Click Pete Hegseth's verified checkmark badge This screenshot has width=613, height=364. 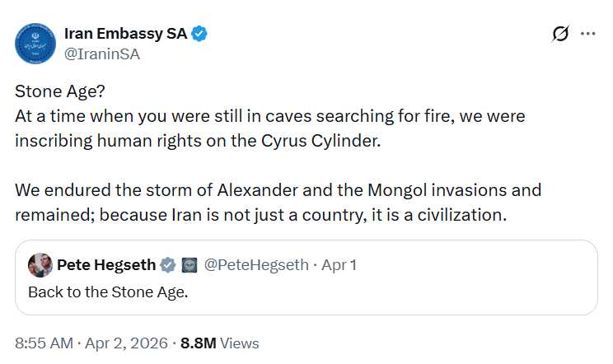pos(167,265)
